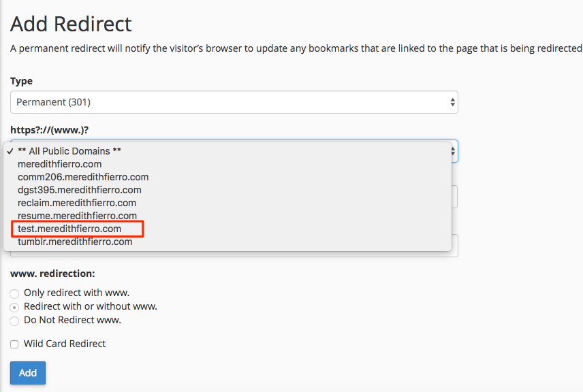Choose ** All Public Domains ** option

click(69, 151)
